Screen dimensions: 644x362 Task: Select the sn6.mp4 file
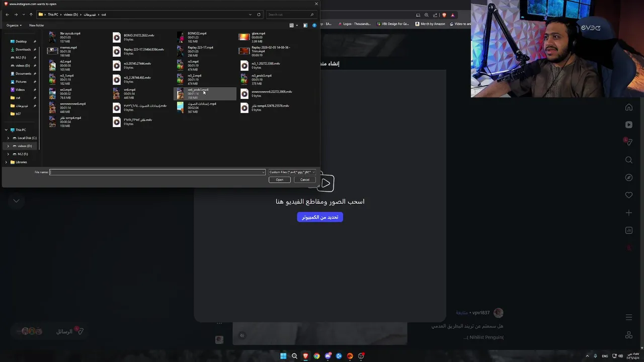[124, 94]
